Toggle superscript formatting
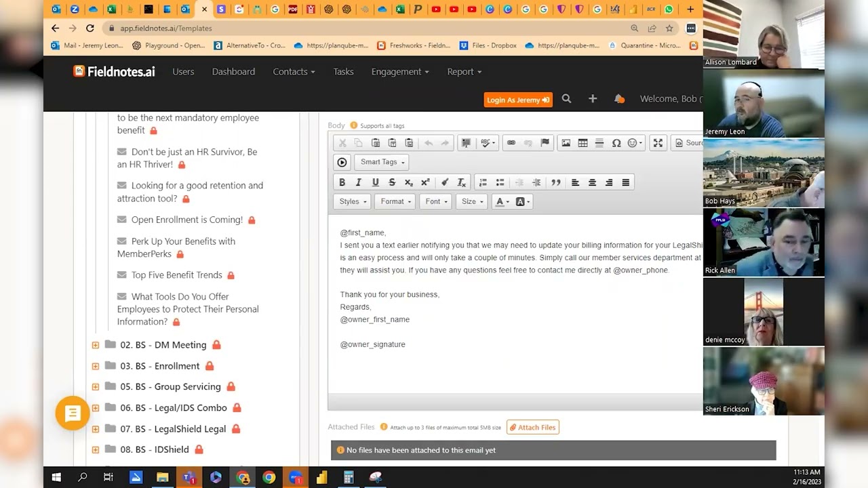Viewport: 868px width, 488px height. click(425, 182)
